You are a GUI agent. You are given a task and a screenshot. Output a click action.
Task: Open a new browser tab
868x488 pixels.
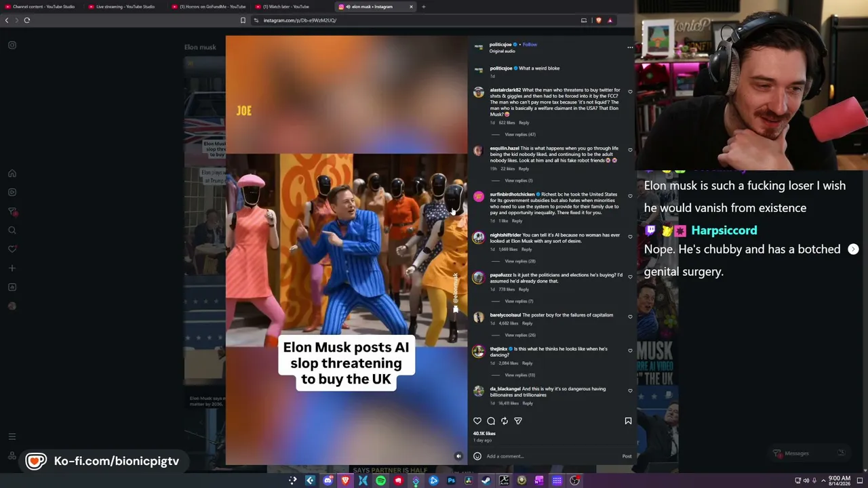[423, 7]
